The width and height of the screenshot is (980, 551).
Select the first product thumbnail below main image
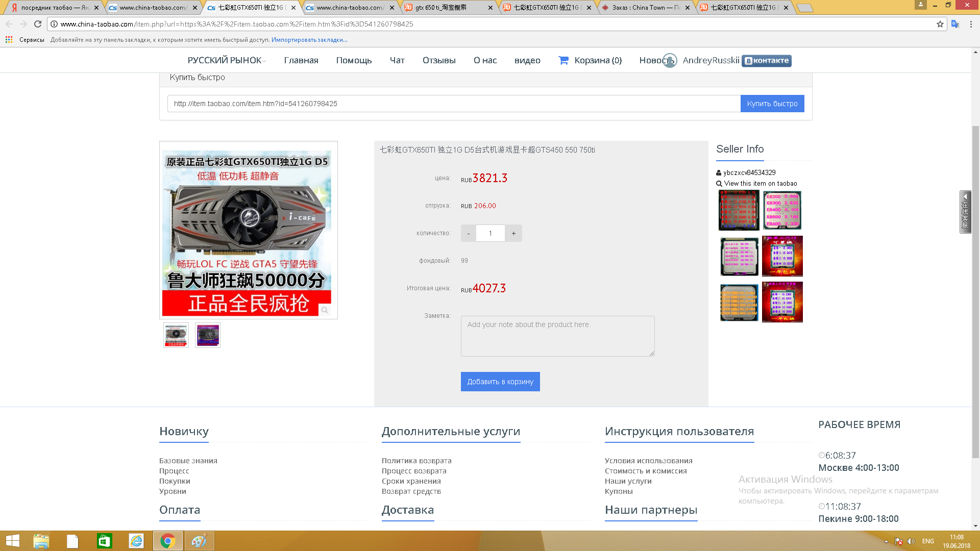[x=176, y=335]
